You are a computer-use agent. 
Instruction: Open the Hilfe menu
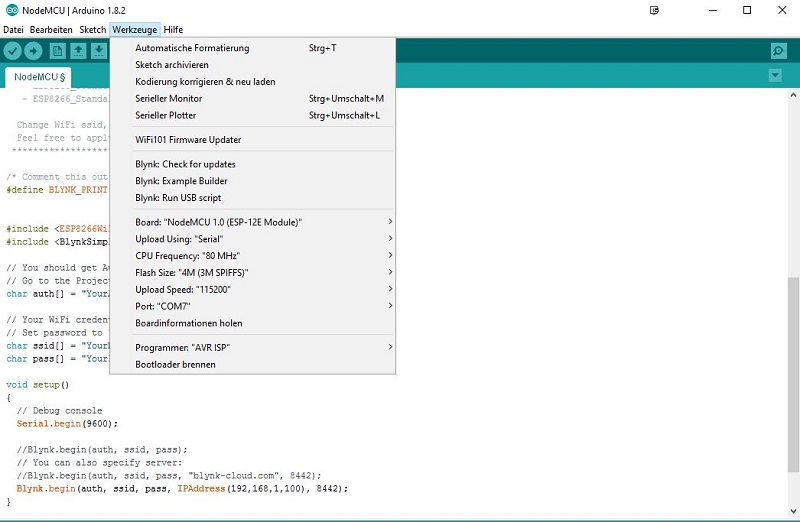173,30
